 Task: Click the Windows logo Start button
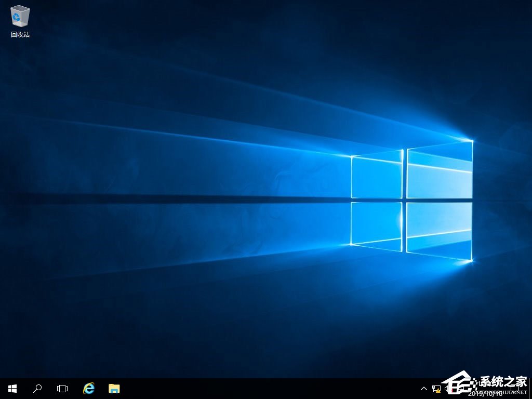click(11, 388)
